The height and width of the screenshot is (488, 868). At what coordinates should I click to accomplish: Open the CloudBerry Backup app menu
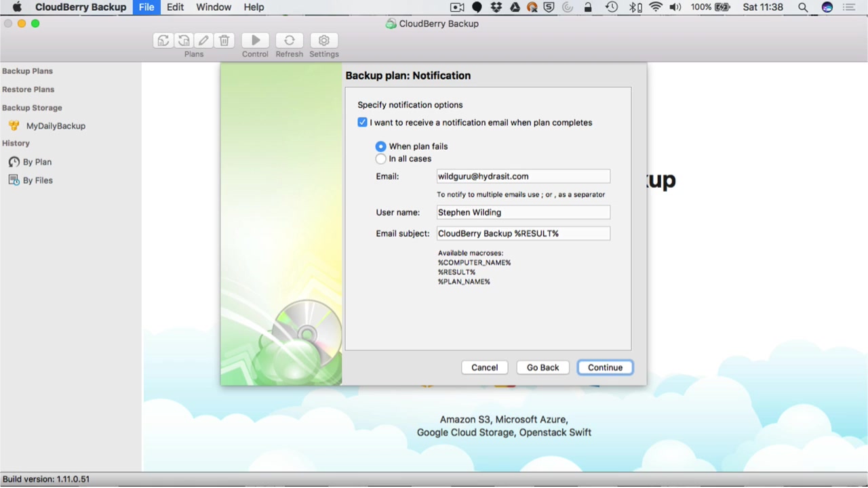click(x=81, y=7)
